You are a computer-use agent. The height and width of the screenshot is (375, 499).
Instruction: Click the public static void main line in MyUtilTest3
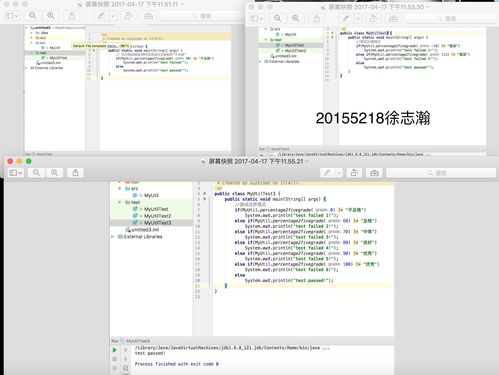pos(275,199)
